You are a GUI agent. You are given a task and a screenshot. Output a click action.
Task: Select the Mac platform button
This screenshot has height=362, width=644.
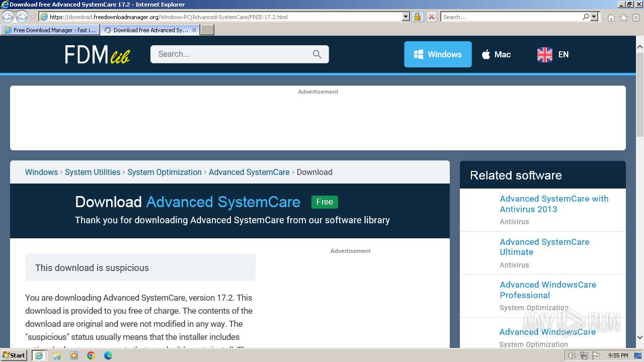pos(496,54)
